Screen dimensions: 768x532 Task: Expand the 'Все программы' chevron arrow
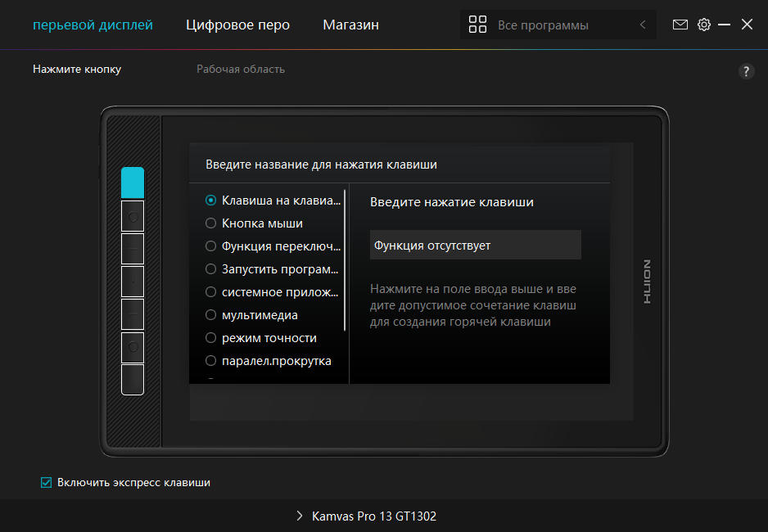pyautogui.click(x=643, y=25)
